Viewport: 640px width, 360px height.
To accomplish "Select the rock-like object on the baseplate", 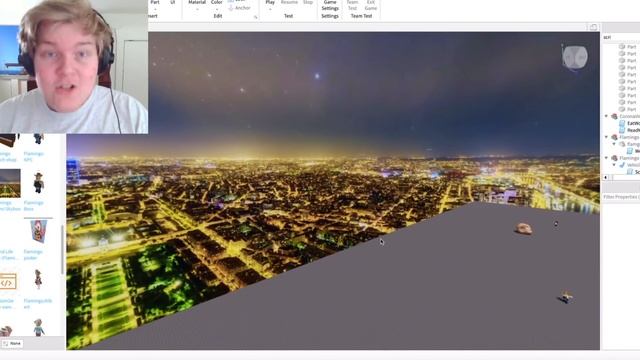I will [524, 229].
